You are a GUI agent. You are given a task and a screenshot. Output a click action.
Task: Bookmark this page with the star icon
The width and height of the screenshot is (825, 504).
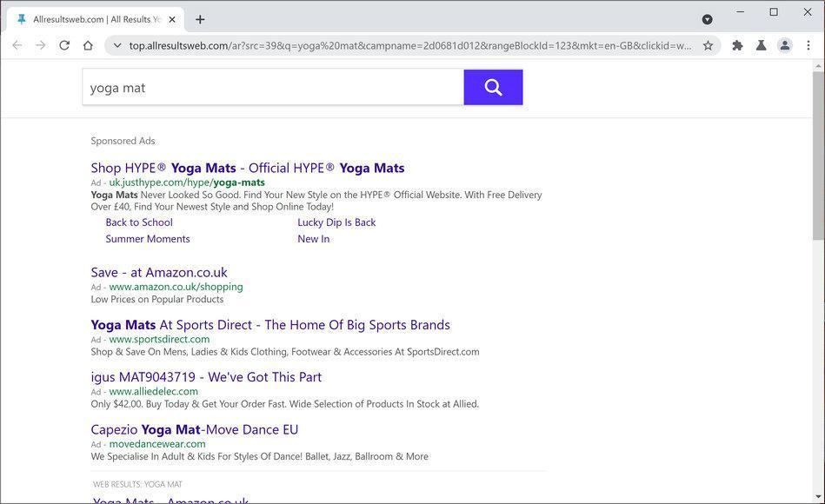[x=708, y=45]
